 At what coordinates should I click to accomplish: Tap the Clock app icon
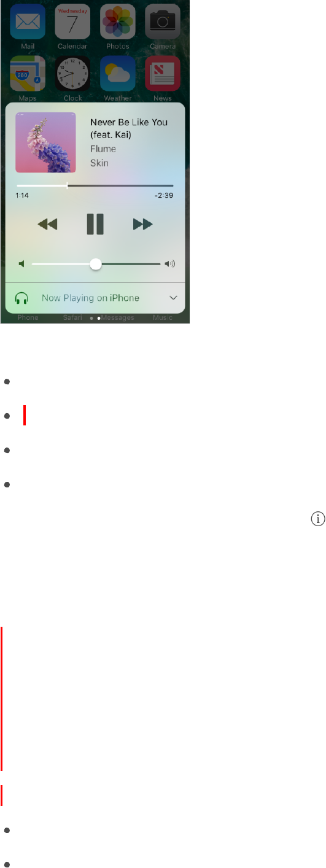(x=72, y=74)
